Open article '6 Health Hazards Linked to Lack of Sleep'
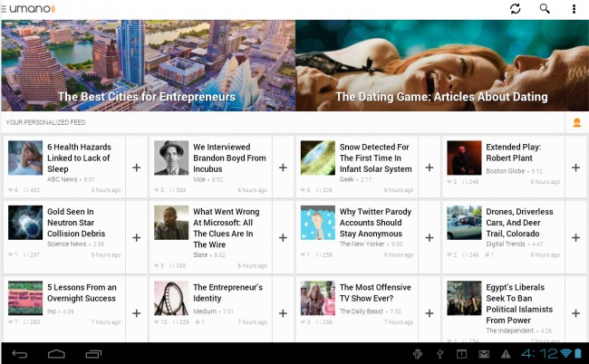The height and width of the screenshot is (364, 589). (79, 158)
